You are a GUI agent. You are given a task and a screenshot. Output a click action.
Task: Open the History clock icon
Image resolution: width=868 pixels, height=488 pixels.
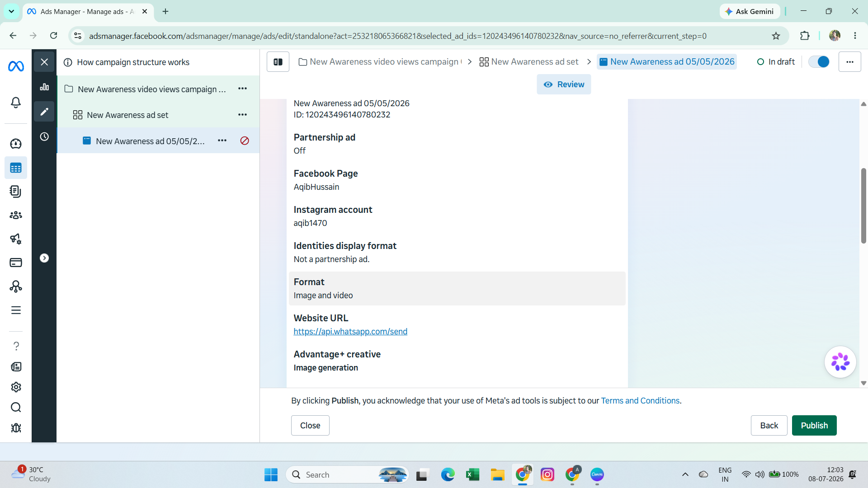coord(44,136)
